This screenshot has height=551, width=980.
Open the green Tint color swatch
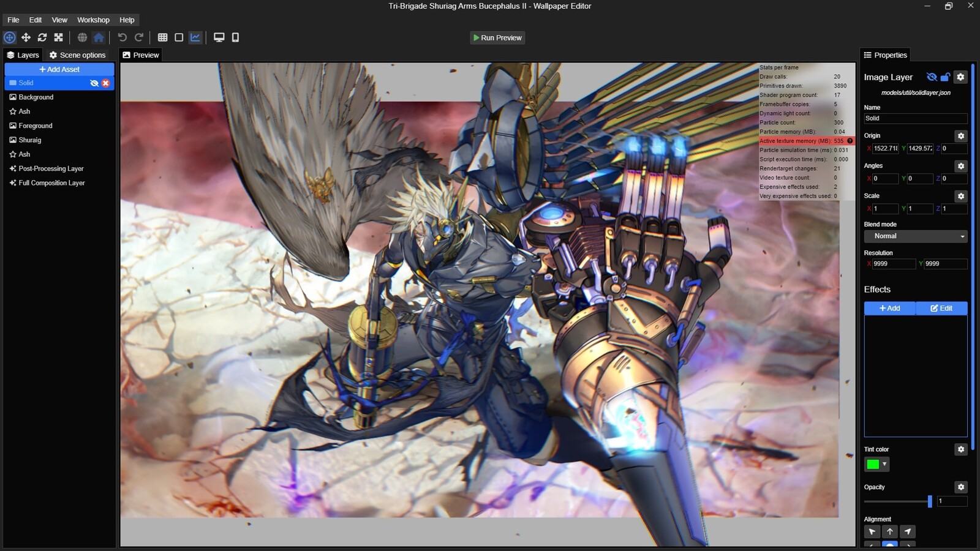coord(873,465)
